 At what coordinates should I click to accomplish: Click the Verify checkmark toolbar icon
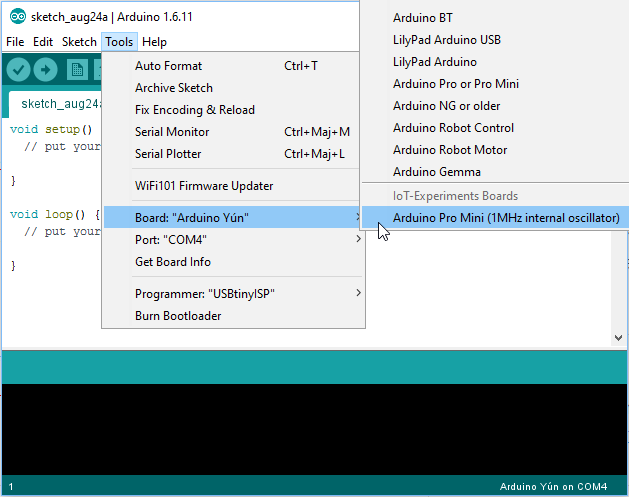(18, 70)
